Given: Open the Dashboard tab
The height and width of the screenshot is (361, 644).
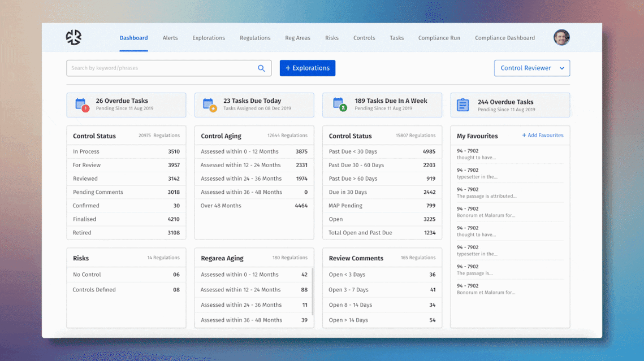Looking at the screenshot, I should (x=133, y=38).
